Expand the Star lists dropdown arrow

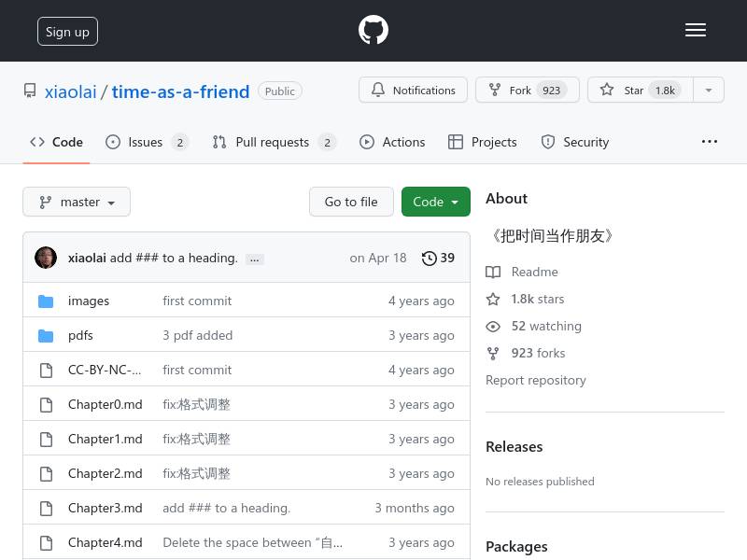[709, 90]
